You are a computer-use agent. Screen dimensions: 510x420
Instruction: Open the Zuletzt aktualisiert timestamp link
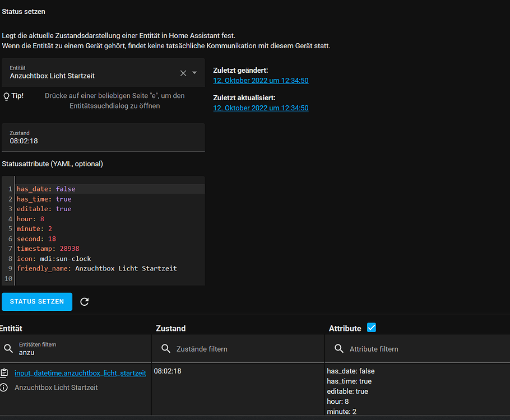coord(261,108)
